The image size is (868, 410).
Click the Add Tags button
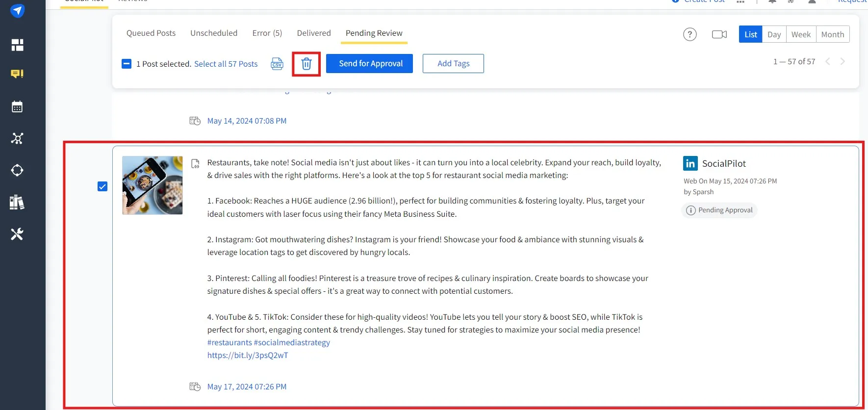click(453, 63)
